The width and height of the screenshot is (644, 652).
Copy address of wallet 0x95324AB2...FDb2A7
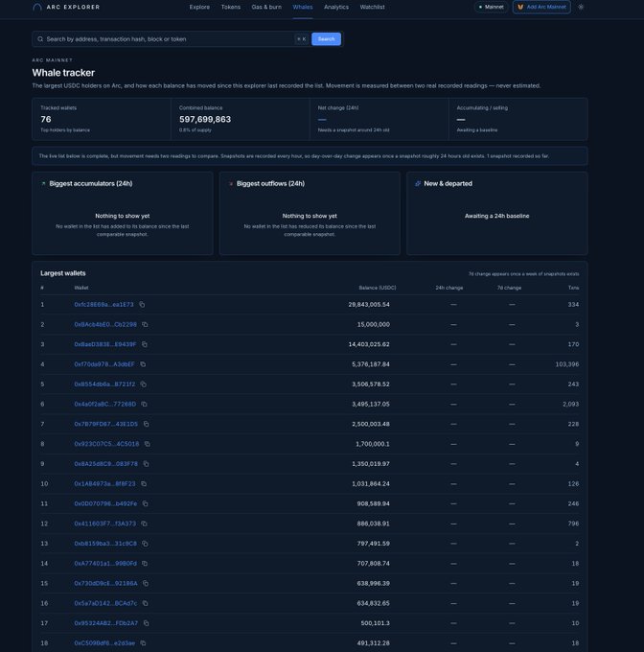pos(147,623)
